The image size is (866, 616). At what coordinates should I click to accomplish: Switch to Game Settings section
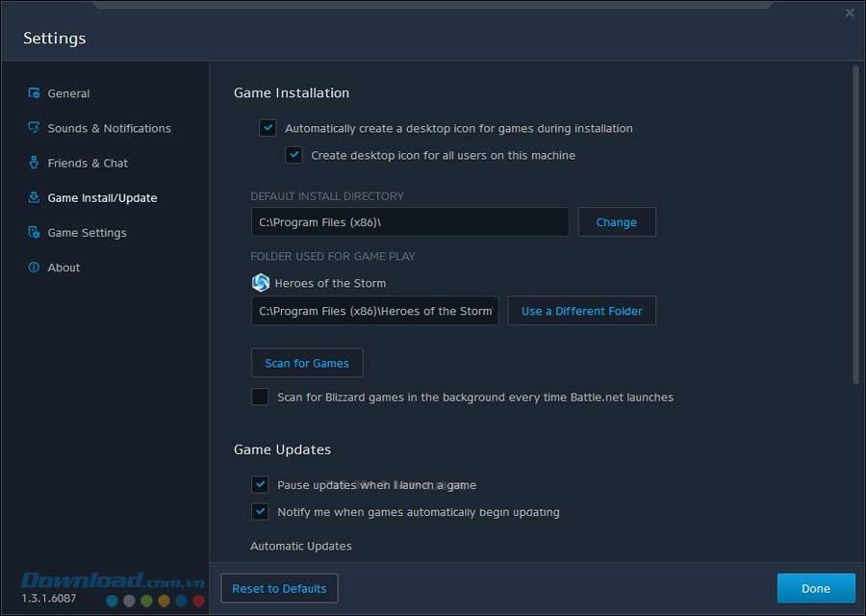(x=87, y=232)
